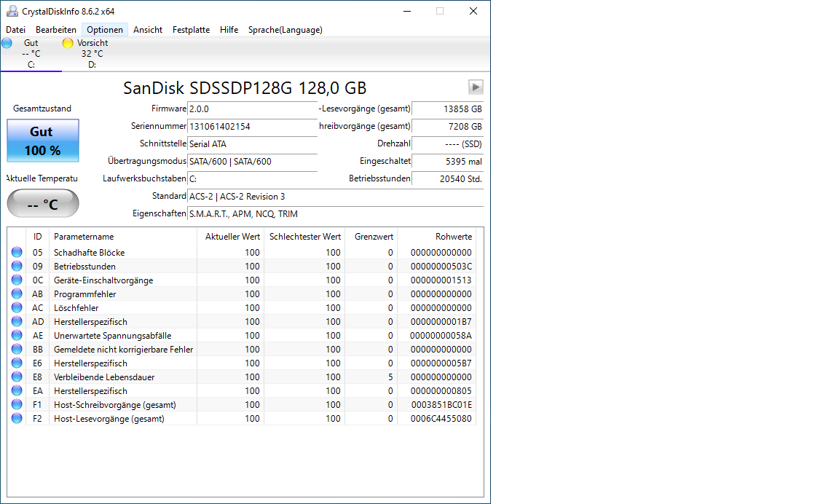839x504 pixels.
Task: Click status icon for attribute EA row
Action: click(x=17, y=391)
